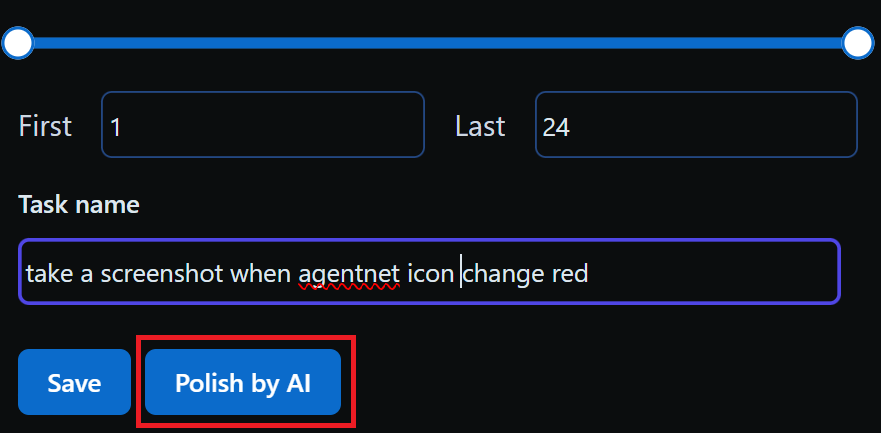Click the misspelled word agentnet
881x433 pixels.
349,271
